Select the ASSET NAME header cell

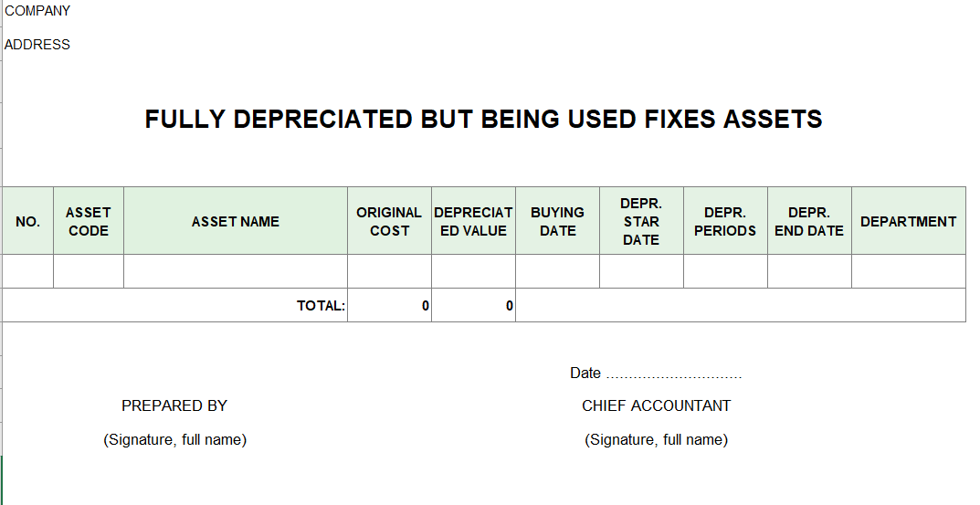click(x=235, y=221)
